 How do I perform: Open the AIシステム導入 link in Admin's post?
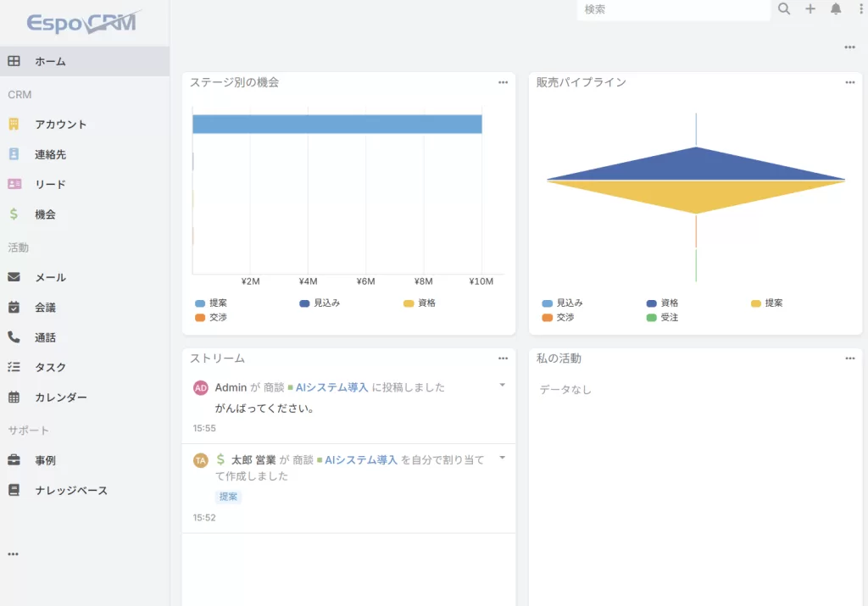click(331, 387)
